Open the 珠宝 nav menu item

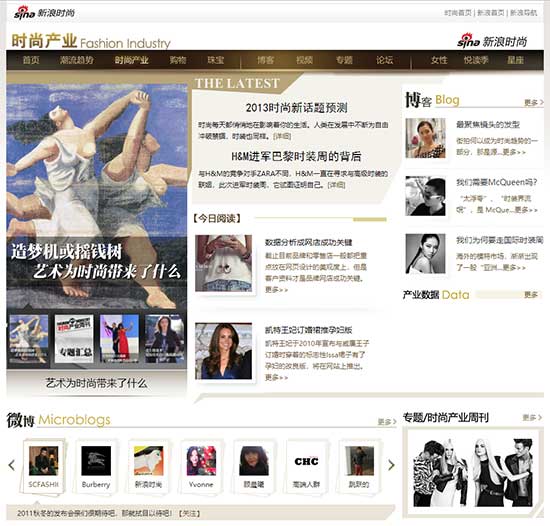215,60
